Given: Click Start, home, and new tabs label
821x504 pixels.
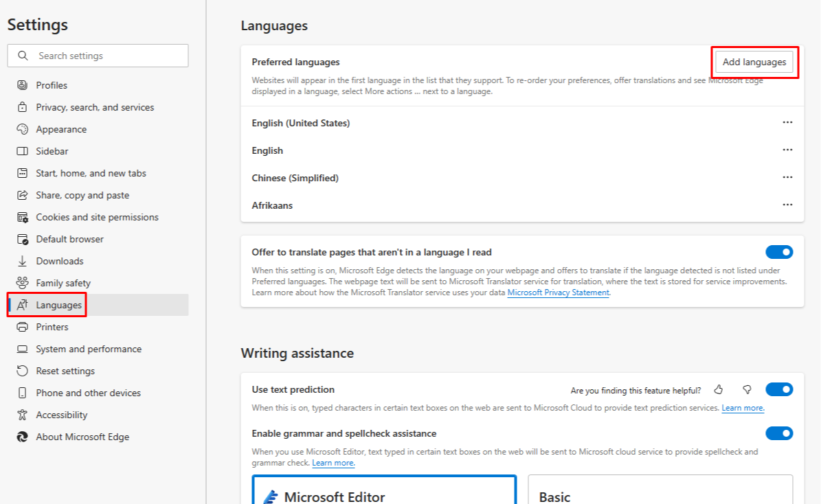Looking at the screenshot, I should click(x=91, y=173).
